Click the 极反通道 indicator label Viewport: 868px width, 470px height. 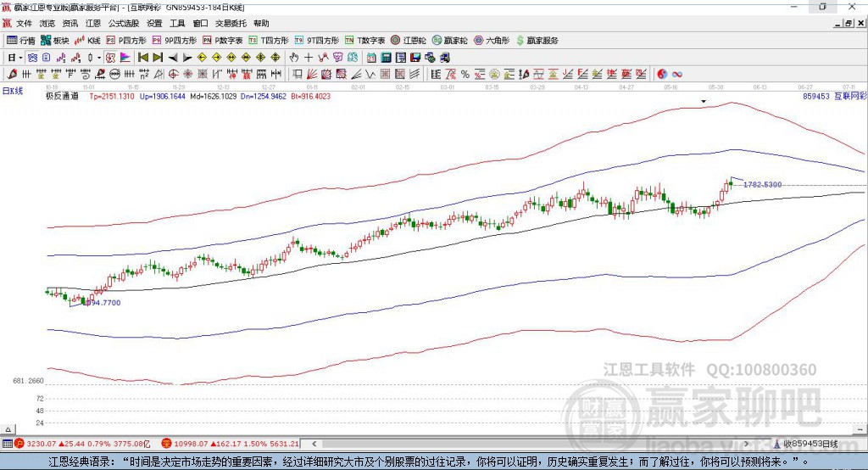pyautogui.click(x=62, y=96)
